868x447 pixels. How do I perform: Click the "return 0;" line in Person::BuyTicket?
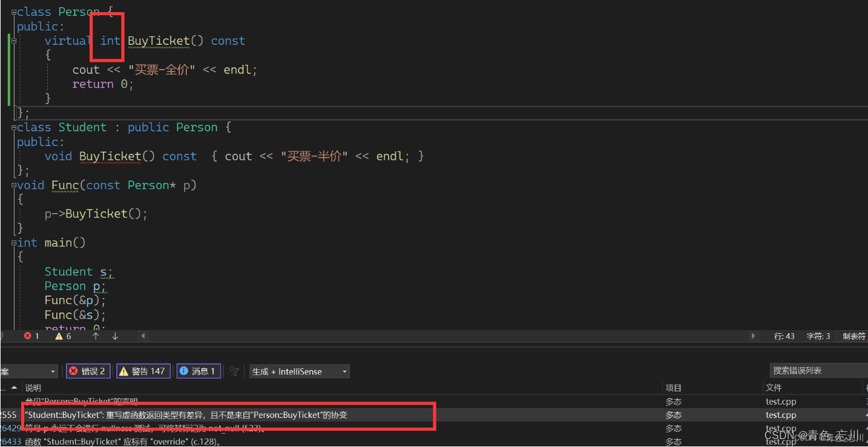pyautogui.click(x=102, y=84)
